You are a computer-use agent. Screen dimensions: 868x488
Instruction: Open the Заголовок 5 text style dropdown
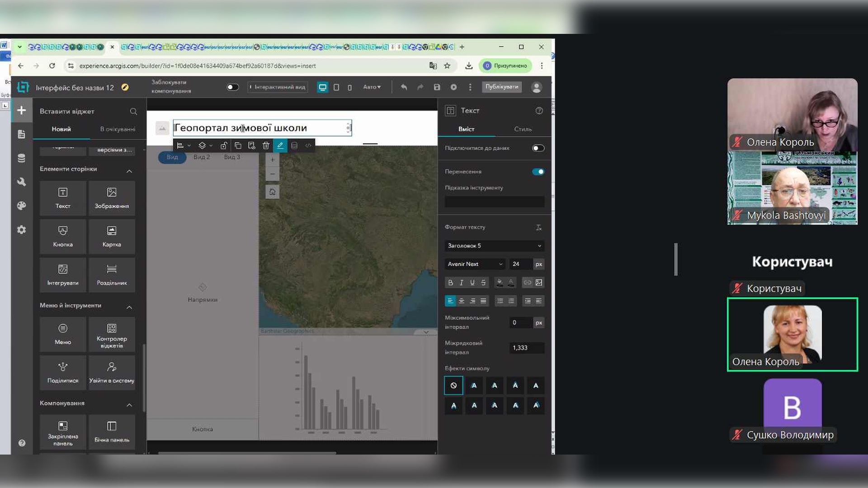494,246
